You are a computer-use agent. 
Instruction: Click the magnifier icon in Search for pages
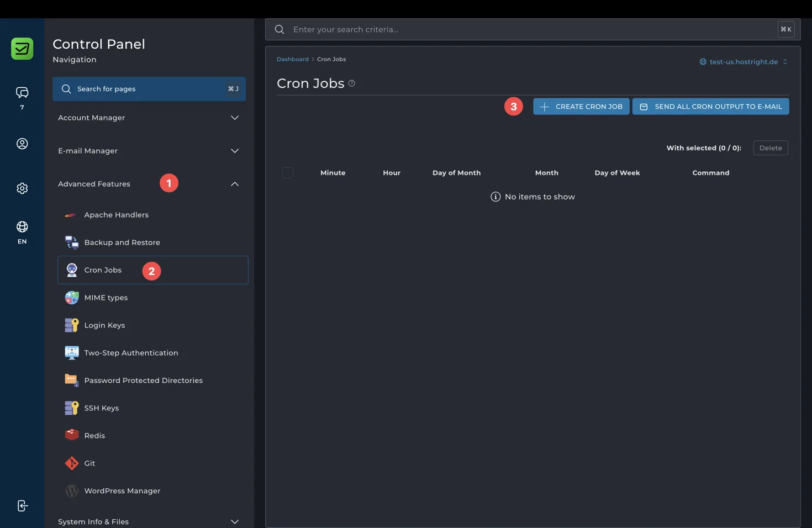click(x=66, y=89)
